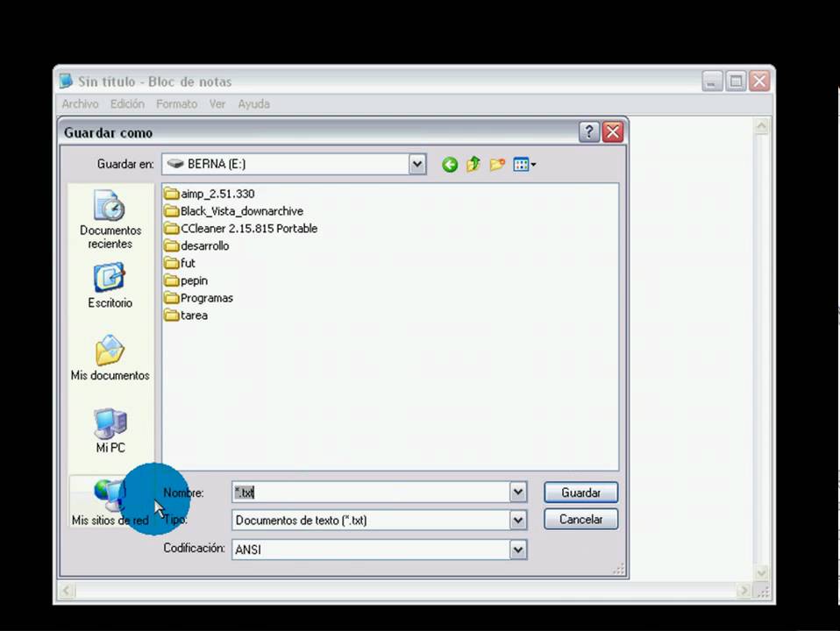The height and width of the screenshot is (631, 840).
Task: Open Documentos recientes location
Action: (110, 220)
